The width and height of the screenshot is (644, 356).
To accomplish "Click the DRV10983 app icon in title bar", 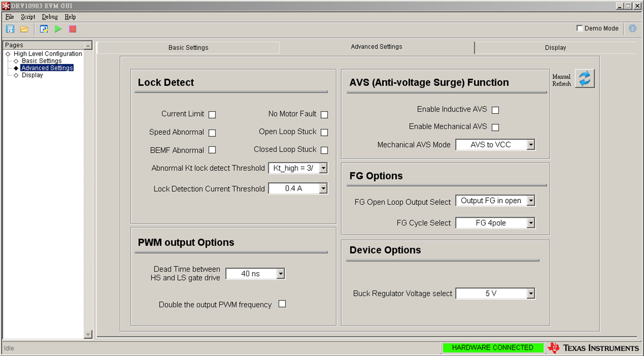I will pos(6,6).
